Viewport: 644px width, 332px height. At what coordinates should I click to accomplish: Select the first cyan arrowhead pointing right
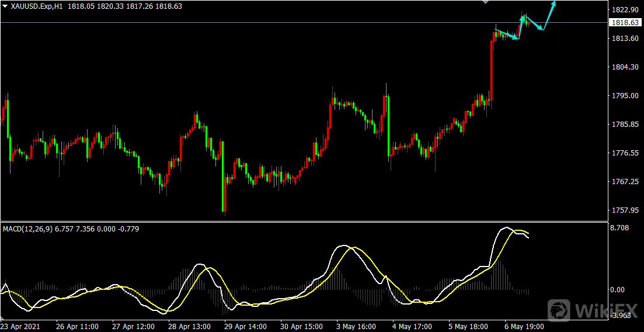[x=516, y=39]
